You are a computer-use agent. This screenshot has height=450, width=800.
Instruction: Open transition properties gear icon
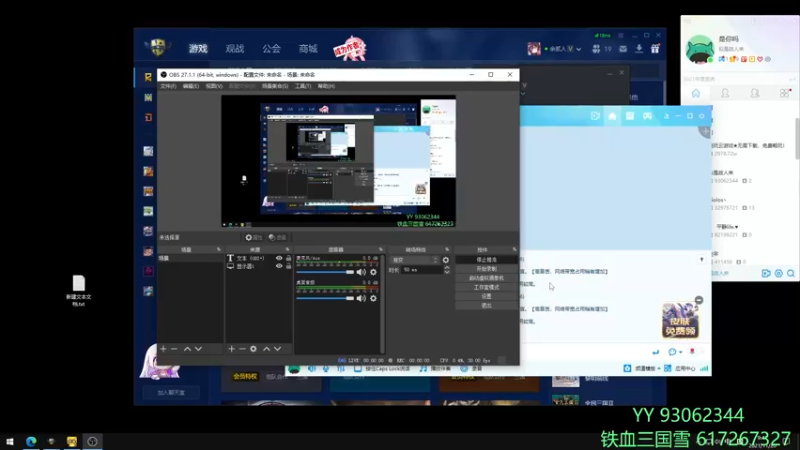tap(446, 260)
